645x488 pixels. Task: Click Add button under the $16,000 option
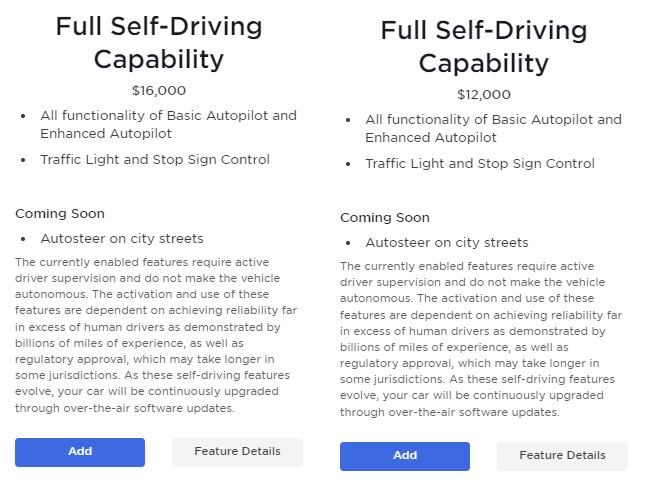click(x=80, y=452)
